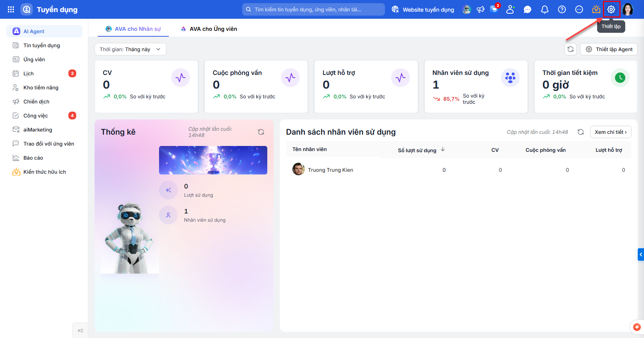The height and width of the screenshot is (338, 644).
Task: Open the Thời gian: Tháng này dropdown
Action: tap(131, 49)
